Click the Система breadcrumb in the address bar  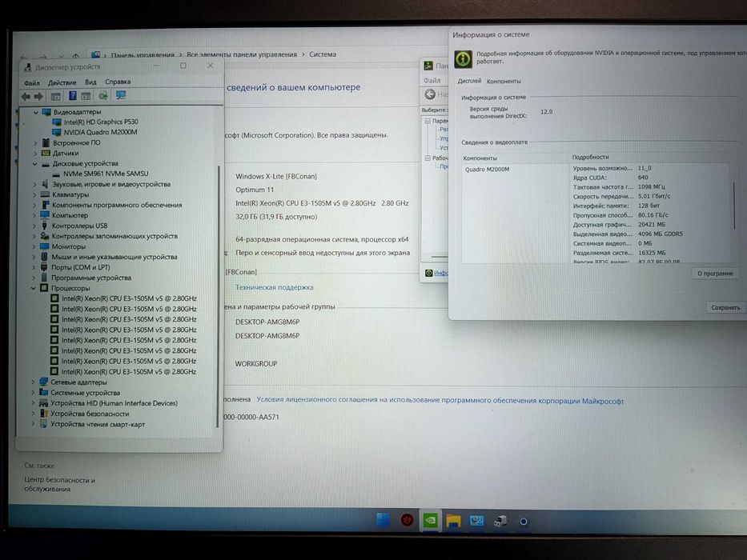pos(323,54)
